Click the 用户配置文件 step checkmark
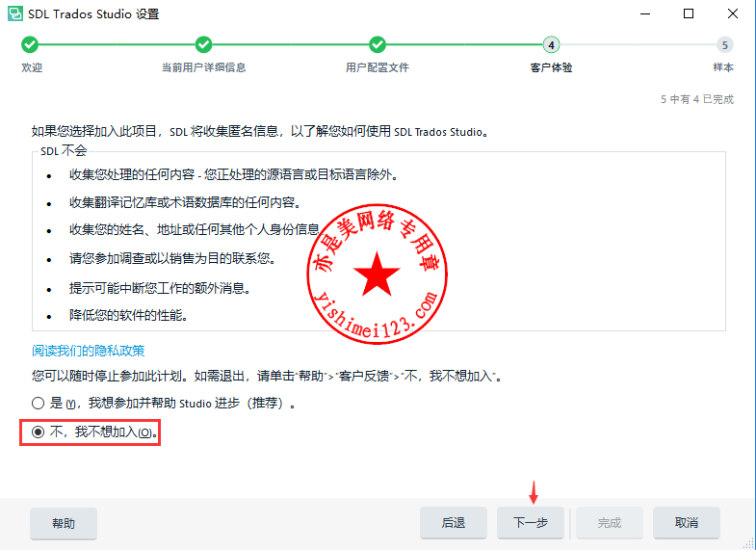 378,45
